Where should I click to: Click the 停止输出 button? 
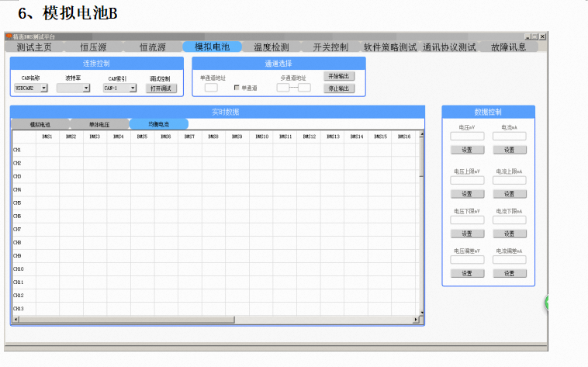click(x=338, y=88)
